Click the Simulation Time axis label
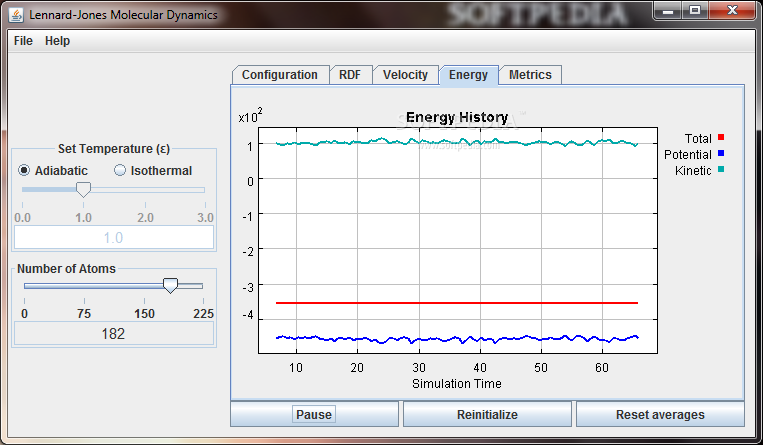The height and width of the screenshot is (445, 763). coord(456,384)
